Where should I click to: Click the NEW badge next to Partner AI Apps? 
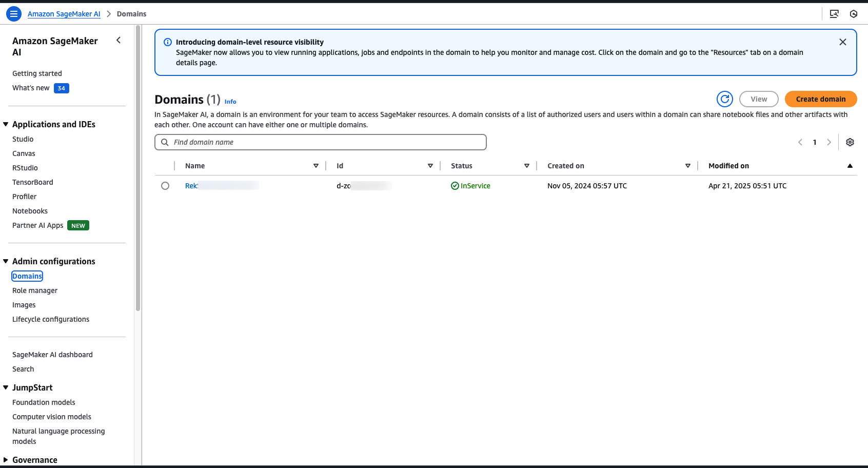point(78,225)
